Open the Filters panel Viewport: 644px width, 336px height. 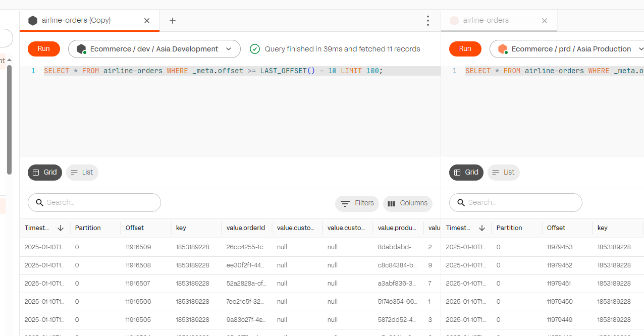357,203
